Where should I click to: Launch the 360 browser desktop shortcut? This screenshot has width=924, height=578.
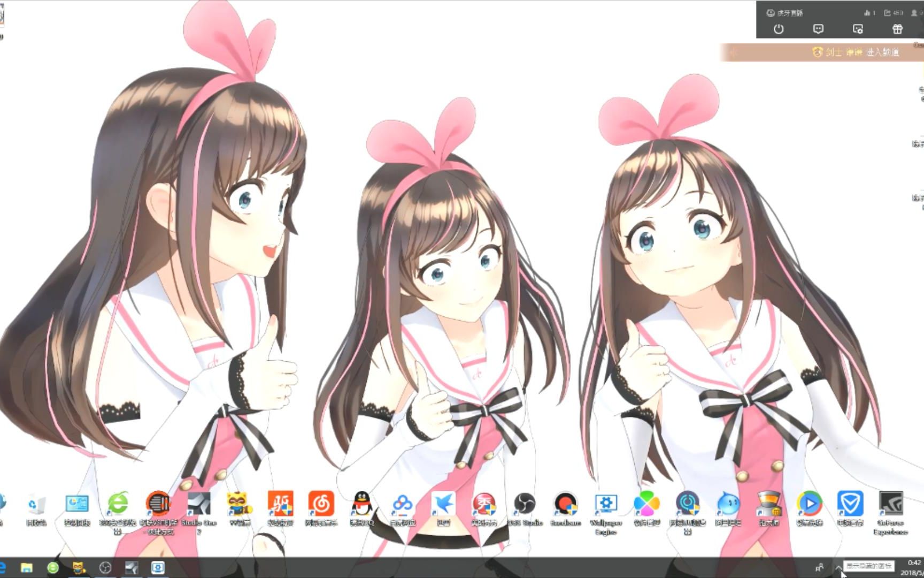[118, 513]
